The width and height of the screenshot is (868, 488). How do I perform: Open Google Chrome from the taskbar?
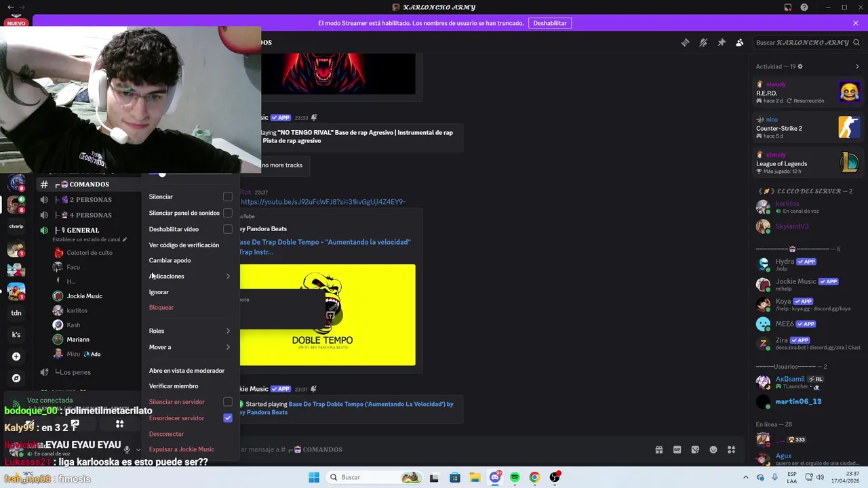(x=534, y=477)
